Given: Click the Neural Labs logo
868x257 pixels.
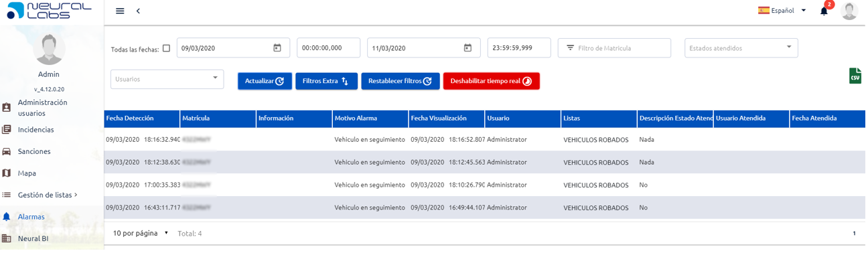Looking at the screenshot, I should [49, 11].
